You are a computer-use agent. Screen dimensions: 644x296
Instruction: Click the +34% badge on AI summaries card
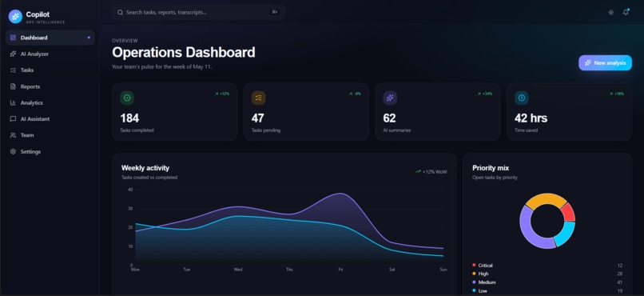click(485, 94)
